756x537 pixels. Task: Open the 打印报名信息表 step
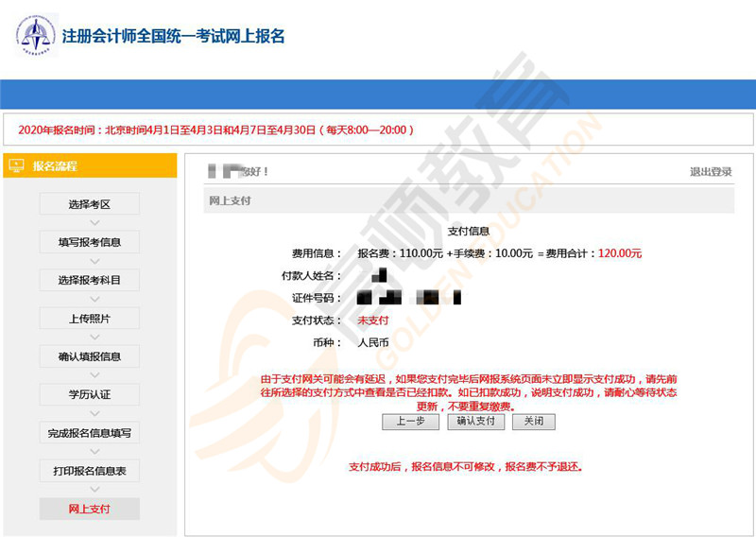[x=90, y=471]
